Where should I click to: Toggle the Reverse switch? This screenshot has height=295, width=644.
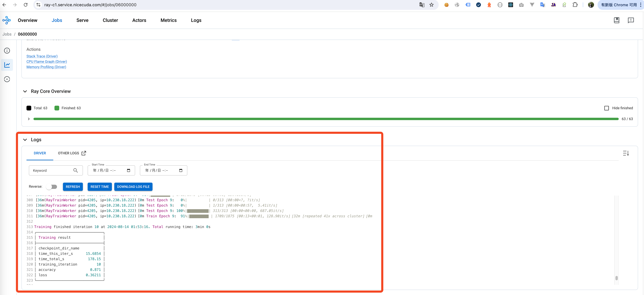click(52, 187)
